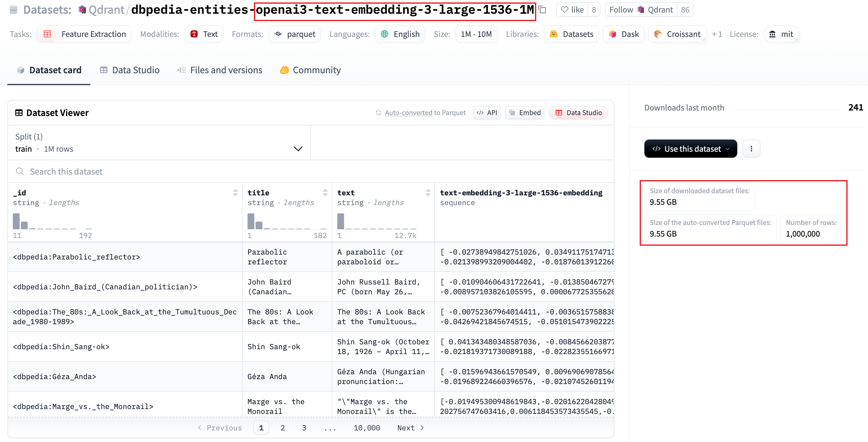
Task: Click the Embed button
Action: 525,113
